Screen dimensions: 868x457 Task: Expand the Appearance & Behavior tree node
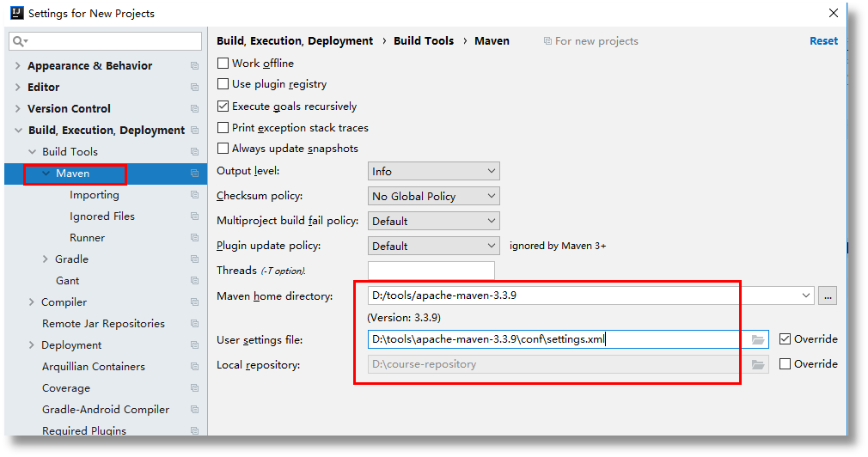pyautogui.click(x=18, y=66)
